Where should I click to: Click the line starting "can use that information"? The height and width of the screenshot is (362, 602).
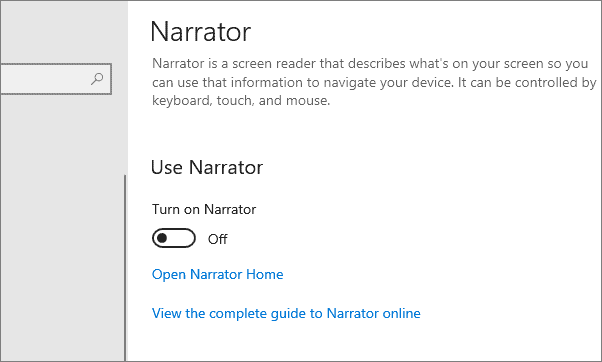coord(374,82)
